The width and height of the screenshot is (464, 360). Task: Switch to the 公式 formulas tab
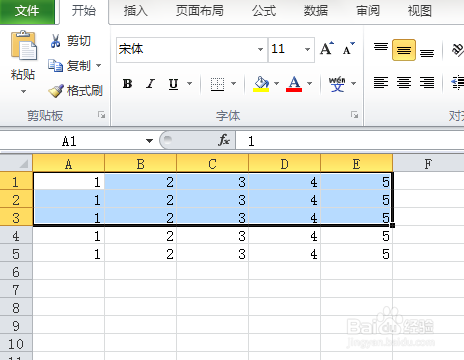click(x=264, y=11)
